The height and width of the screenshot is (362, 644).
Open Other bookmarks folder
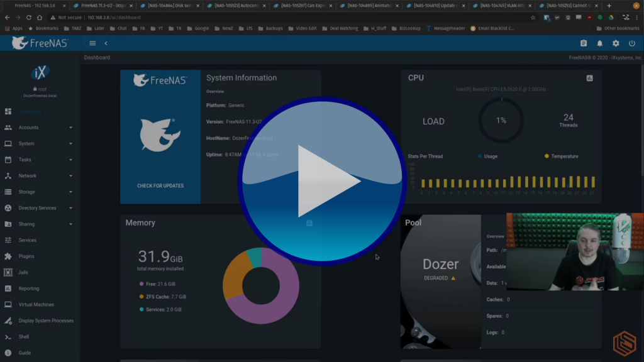click(x=618, y=28)
